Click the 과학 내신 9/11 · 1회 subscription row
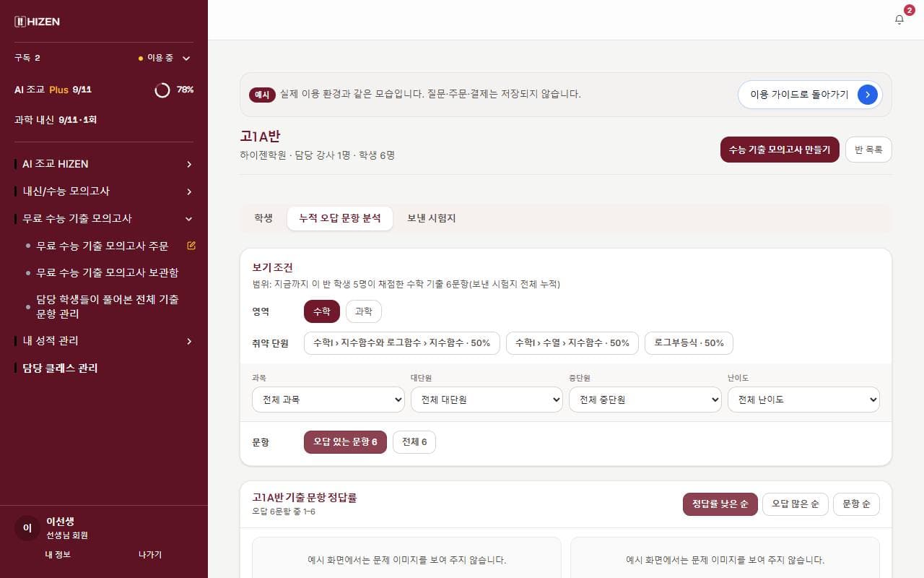Image resolution: width=924 pixels, height=578 pixels. coord(104,120)
